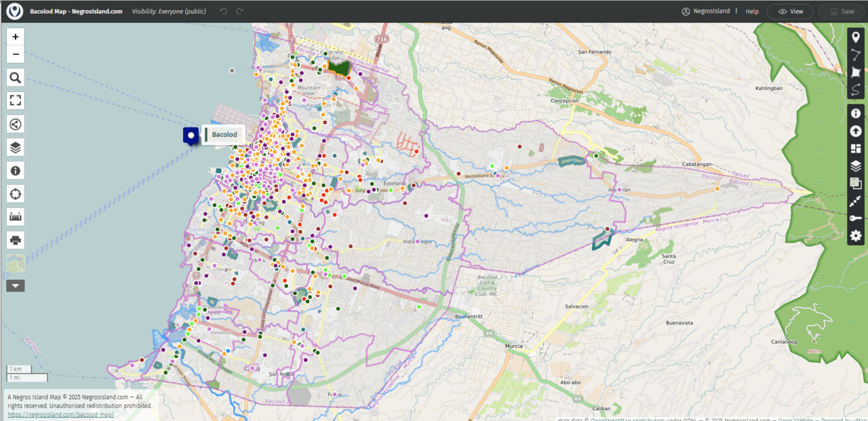
Task: Select the draw marker tool
Action: [x=856, y=37]
